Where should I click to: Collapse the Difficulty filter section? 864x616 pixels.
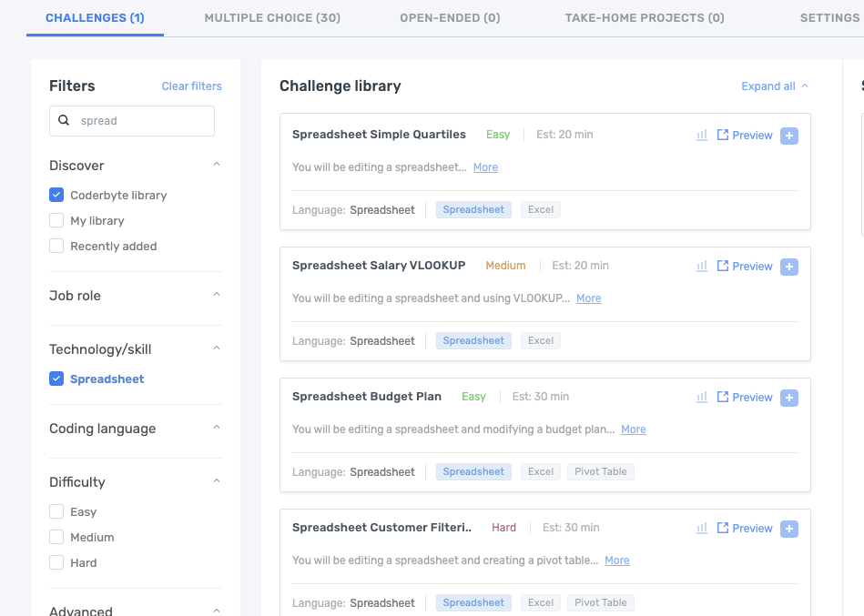216,481
